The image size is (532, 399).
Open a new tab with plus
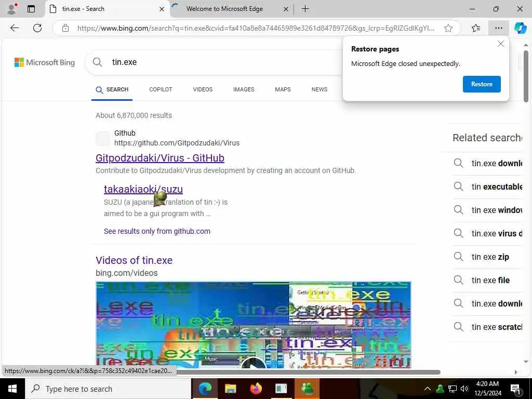305,9
